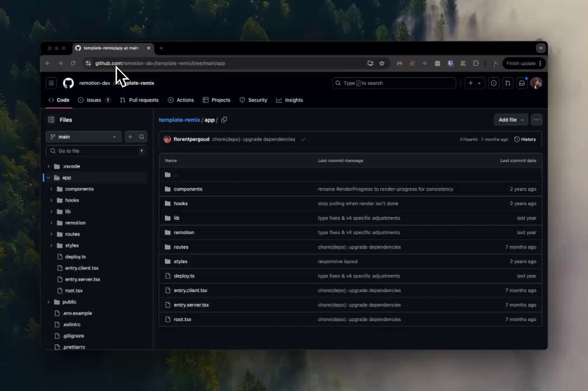The width and height of the screenshot is (588, 391).
Task: Click the browser forward arrow
Action: 60,63
